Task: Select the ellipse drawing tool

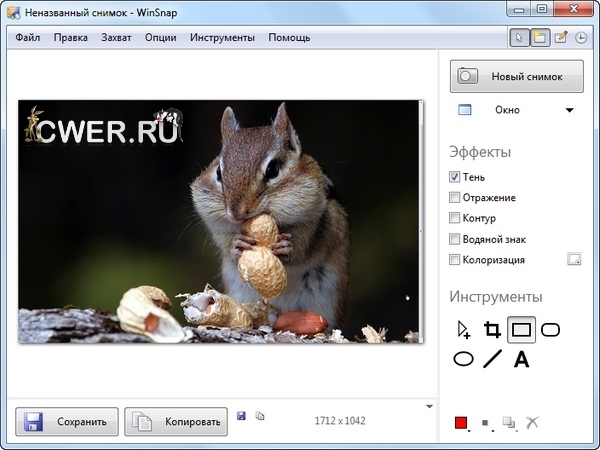Action: click(463, 360)
